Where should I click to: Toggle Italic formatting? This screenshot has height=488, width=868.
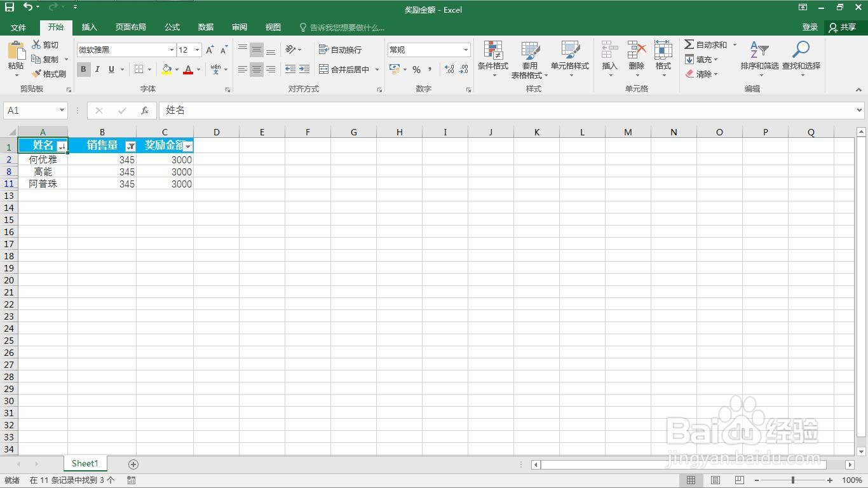point(97,69)
